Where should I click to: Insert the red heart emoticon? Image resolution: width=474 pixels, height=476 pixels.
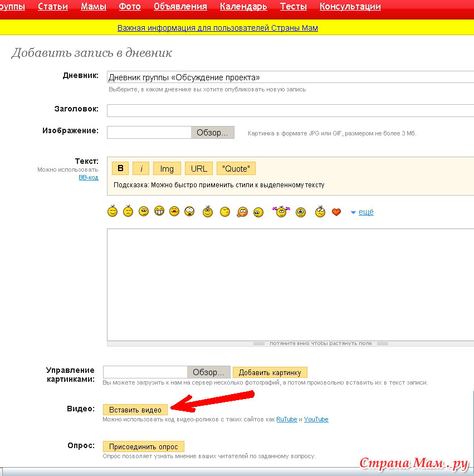click(x=336, y=212)
